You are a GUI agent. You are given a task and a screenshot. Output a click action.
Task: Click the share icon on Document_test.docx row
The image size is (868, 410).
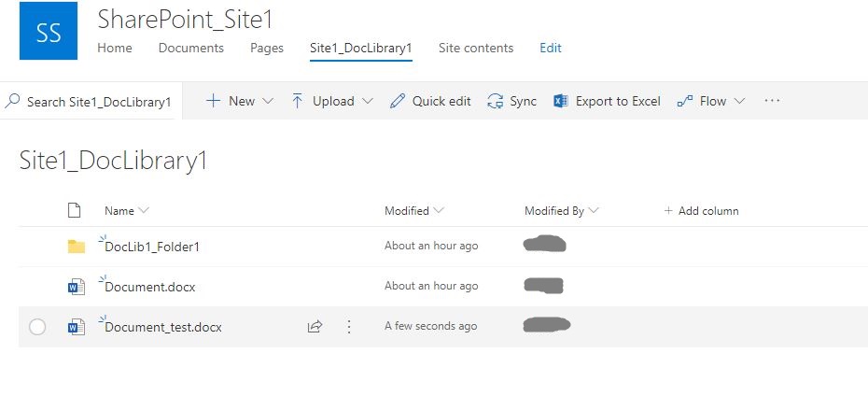pos(315,326)
